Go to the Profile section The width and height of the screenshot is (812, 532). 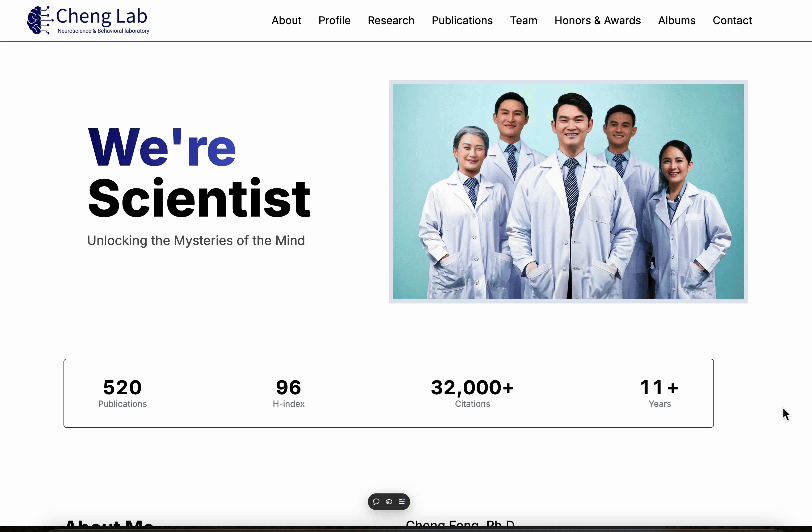(334, 20)
